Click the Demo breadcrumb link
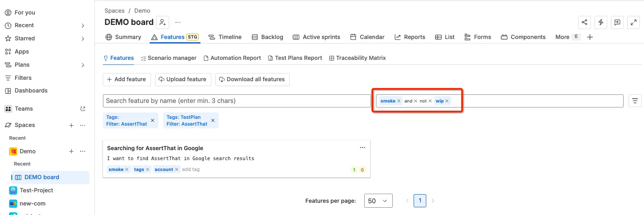This screenshot has height=215, width=644. pos(142,10)
